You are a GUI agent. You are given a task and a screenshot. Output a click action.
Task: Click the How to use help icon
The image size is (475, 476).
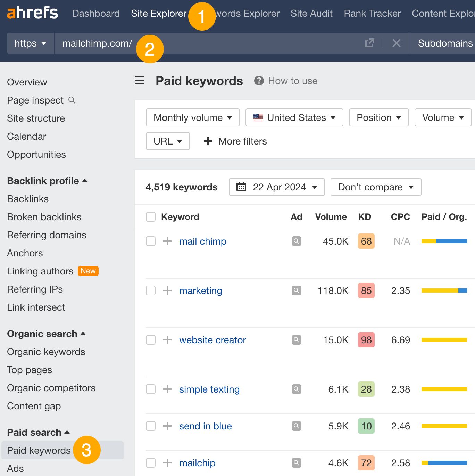(x=259, y=81)
